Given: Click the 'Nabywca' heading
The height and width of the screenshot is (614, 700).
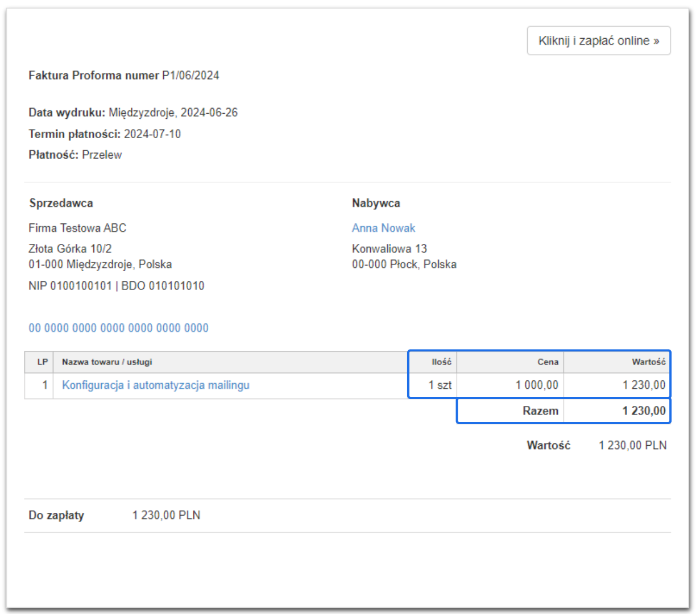Looking at the screenshot, I should (375, 203).
